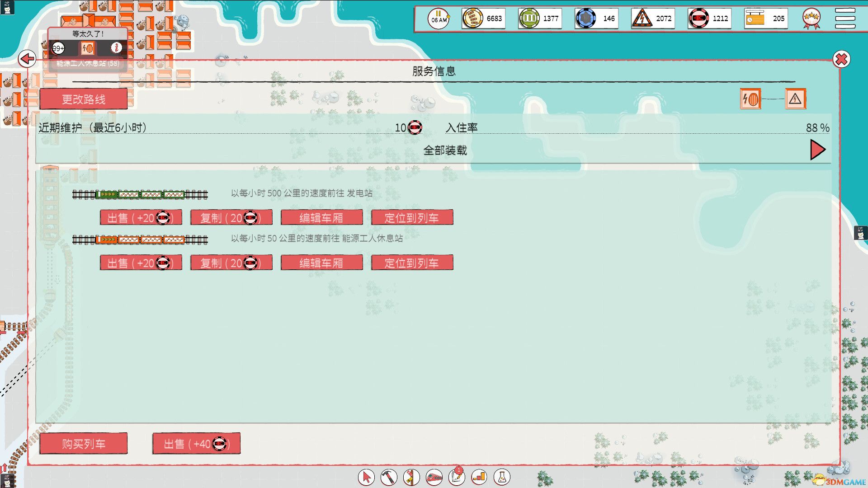Select the railway signal tool
This screenshot has height=488, width=868.
(412, 477)
